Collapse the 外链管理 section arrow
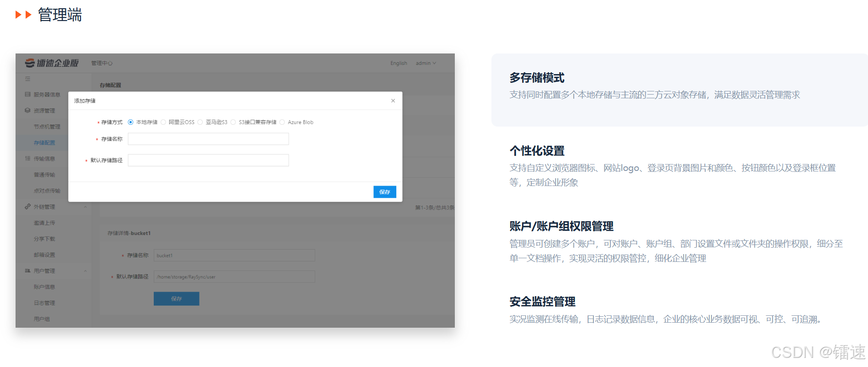 [86, 207]
